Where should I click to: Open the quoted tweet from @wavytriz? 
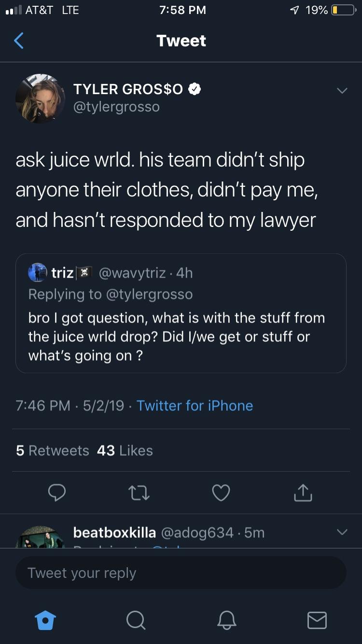(181, 313)
